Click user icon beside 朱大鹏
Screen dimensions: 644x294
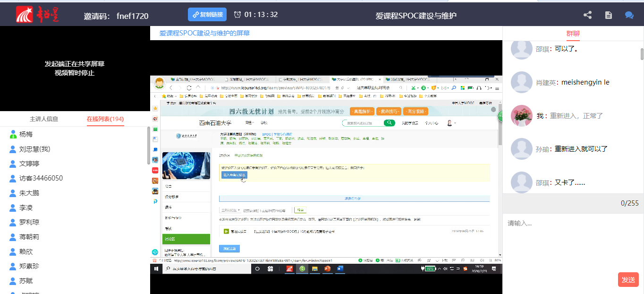[x=13, y=193]
